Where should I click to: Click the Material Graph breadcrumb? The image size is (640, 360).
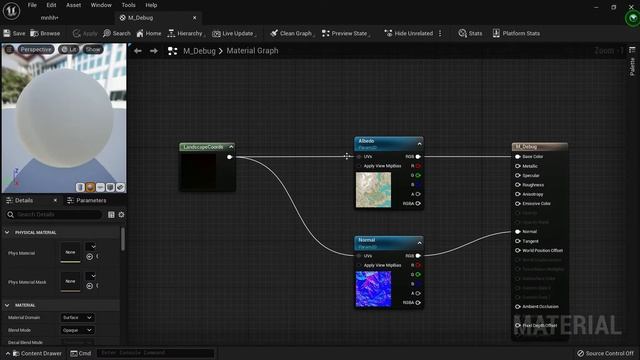(252, 51)
